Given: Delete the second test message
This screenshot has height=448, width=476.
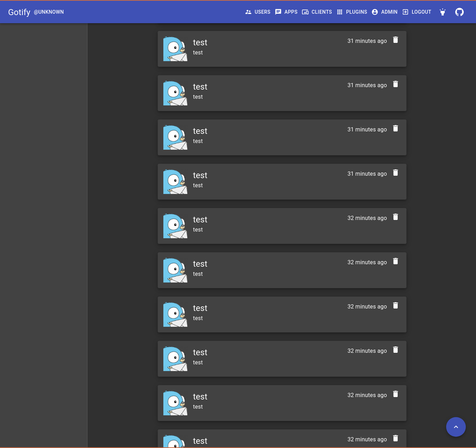Looking at the screenshot, I should click(396, 84).
